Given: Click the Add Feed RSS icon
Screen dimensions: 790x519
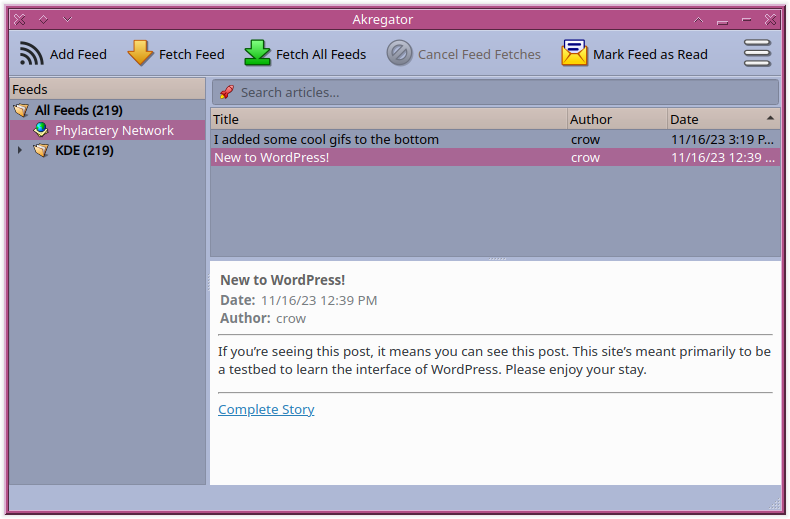Looking at the screenshot, I should point(31,53).
